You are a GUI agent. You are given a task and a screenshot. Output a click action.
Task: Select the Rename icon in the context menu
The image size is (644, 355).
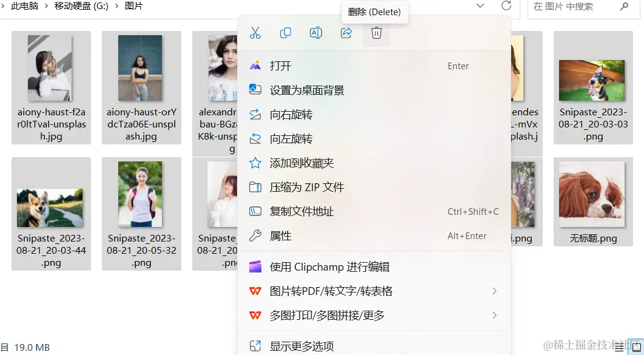(x=316, y=33)
